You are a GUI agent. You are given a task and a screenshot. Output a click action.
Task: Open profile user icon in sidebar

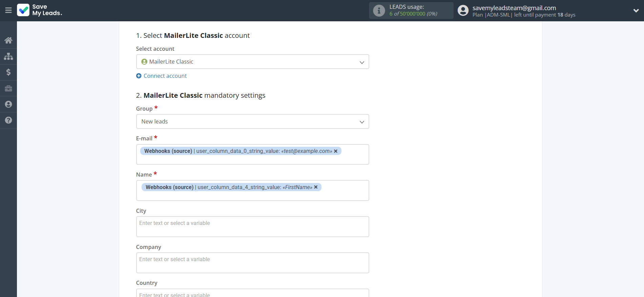click(x=8, y=104)
